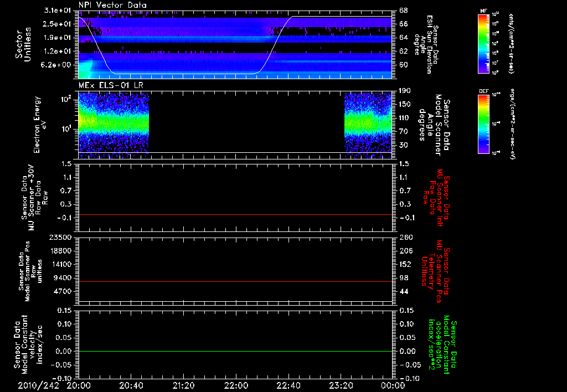Click the 'ESH Sun Elevation Angle' axis title
This screenshot has height=392, width=567.
(426, 44)
